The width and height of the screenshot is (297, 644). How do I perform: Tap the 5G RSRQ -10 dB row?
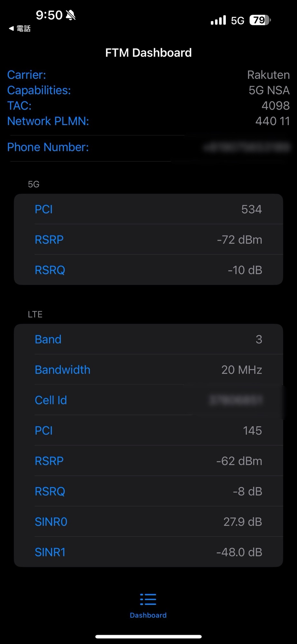pos(148,270)
